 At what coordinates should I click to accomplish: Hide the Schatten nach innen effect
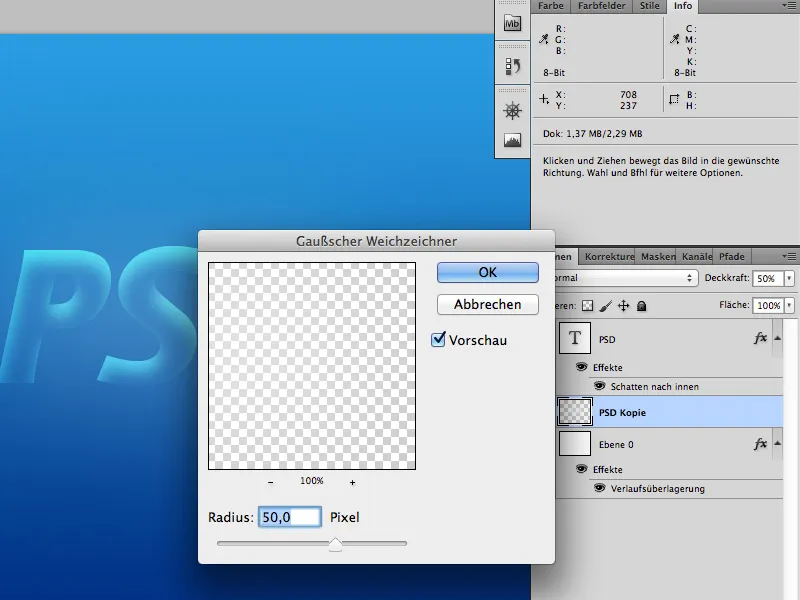599,386
